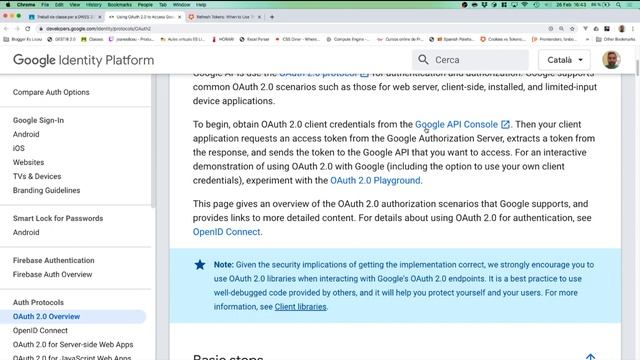The width and height of the screenshot is (640, 360).
Task: Open the OAuth 2.0 Playground link
Action: [x=375, y=180]
